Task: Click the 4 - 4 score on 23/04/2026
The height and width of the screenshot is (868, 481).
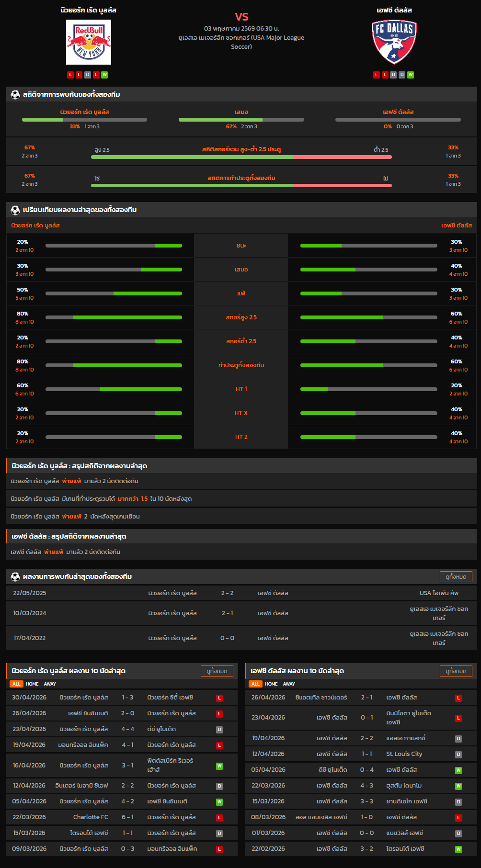Action: point(127,729)
